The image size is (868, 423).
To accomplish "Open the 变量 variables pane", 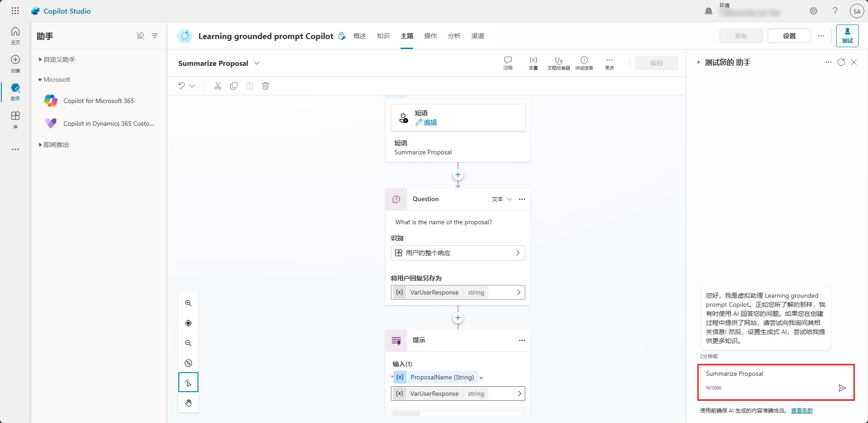I will coord(533,63).
